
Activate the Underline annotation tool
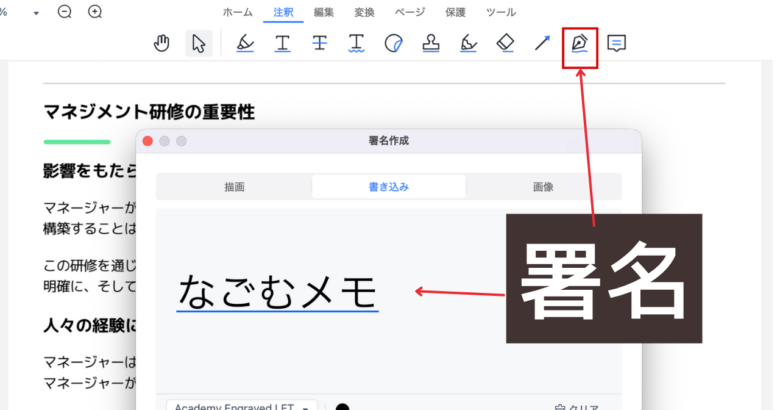[283, 43]
